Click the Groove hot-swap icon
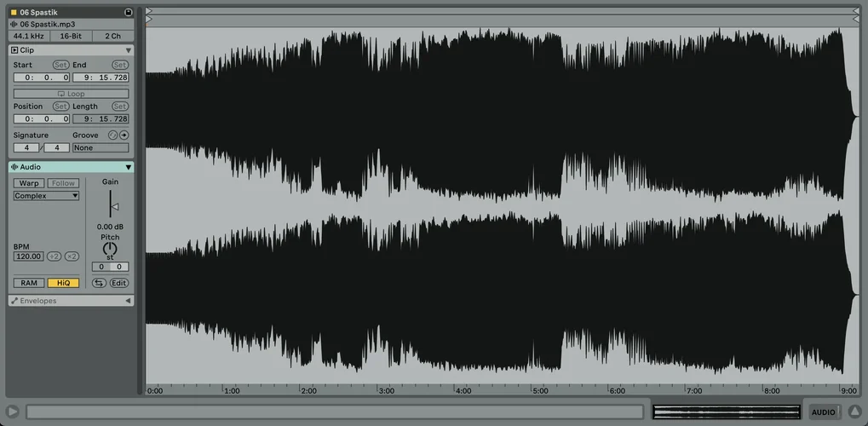 click(x=113, y=135)
